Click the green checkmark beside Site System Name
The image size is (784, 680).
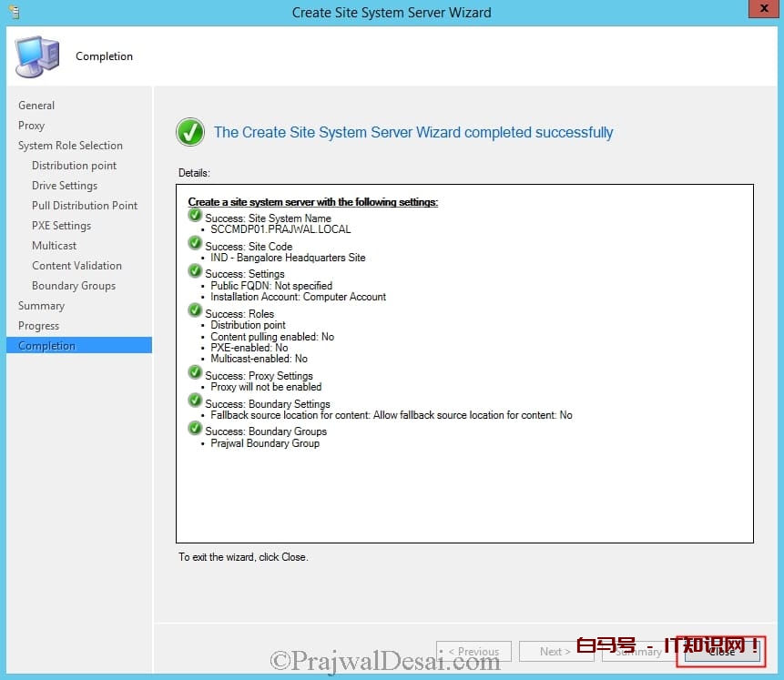point(195,216)
